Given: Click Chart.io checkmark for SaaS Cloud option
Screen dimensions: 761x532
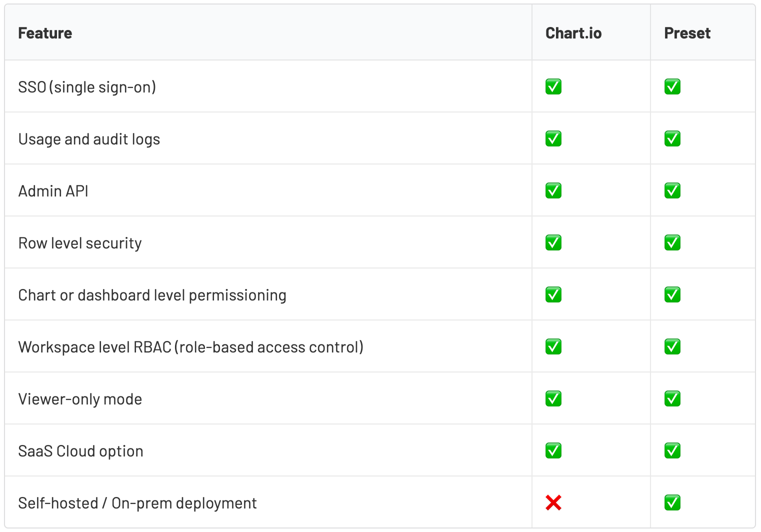Looking at the screenshot, I should [x=553, y=450].
